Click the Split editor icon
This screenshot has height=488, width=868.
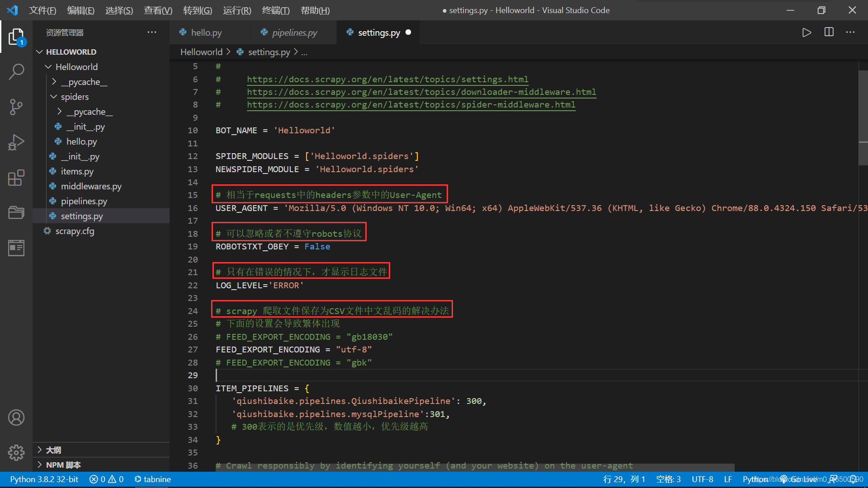[x=829, y=33]
